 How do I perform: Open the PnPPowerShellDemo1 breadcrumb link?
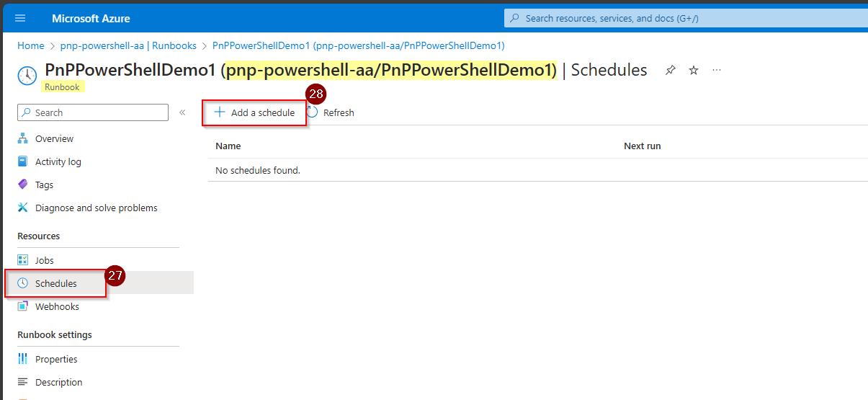[358, 45]
